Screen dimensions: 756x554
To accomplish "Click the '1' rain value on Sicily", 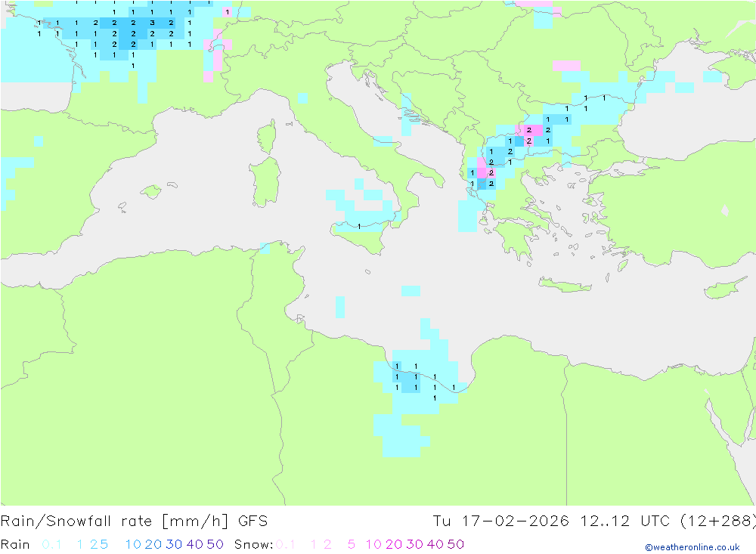I will pyautogui.click(x=359, y=226).
